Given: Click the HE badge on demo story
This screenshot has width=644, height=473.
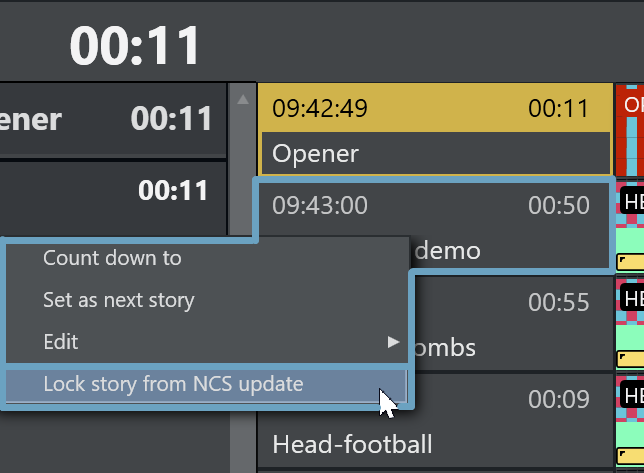Looking at the screenshot, I should pos(632,202).
